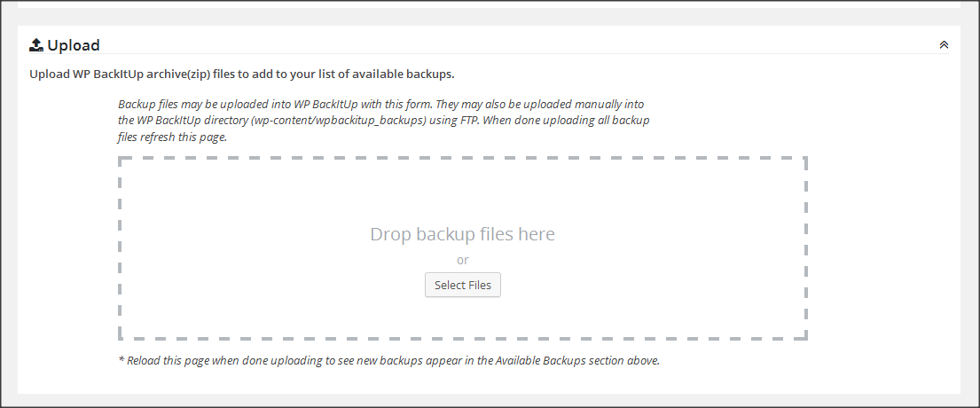The image size is (980, 408).
Task: Click 'files refresh this page' instruction line
Action: coord(172,137)
